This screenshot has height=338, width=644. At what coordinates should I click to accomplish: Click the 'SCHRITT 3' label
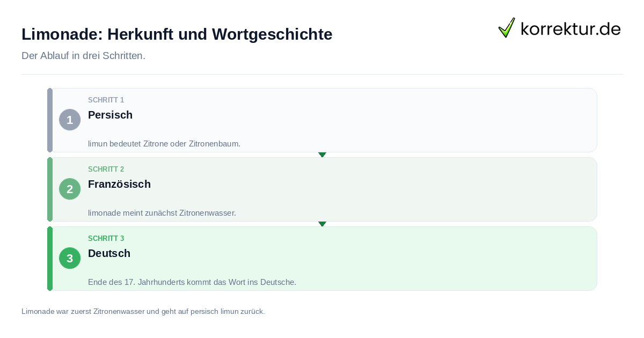click(x=106, y=239)
